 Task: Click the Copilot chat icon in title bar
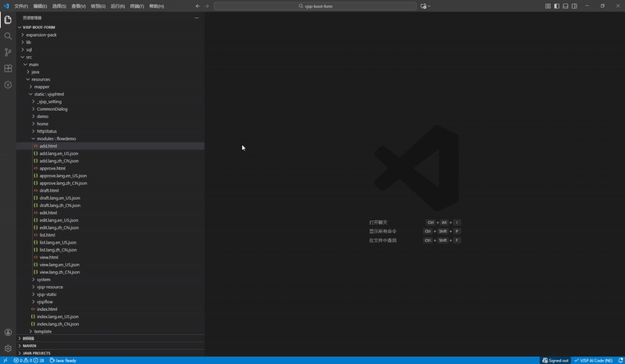[x=424, y=6]
